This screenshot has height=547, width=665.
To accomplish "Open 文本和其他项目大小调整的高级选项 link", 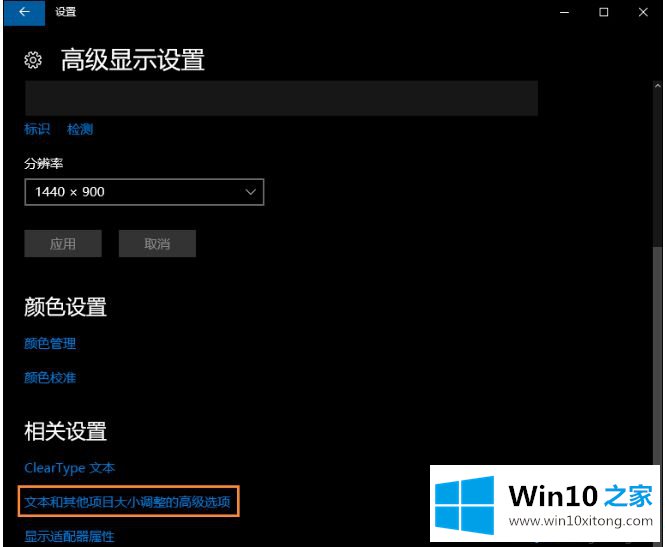I will pyautogui.click(x=127, y=502).
